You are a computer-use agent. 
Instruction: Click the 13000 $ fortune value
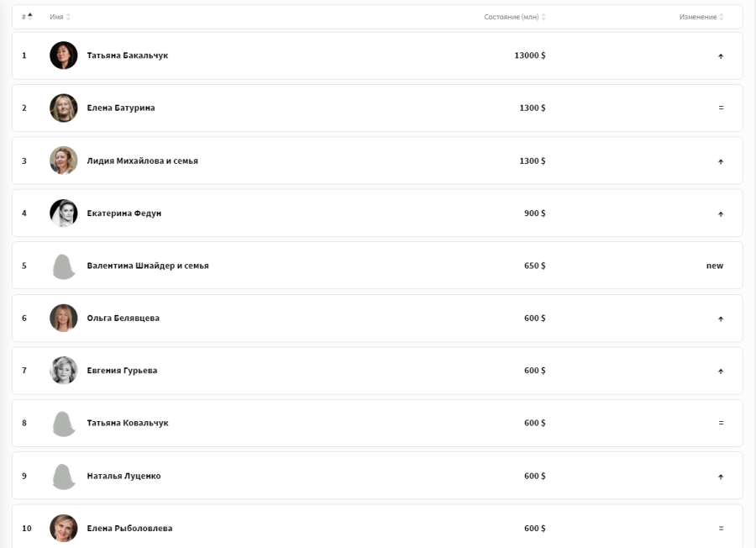[x=530, y=55]
